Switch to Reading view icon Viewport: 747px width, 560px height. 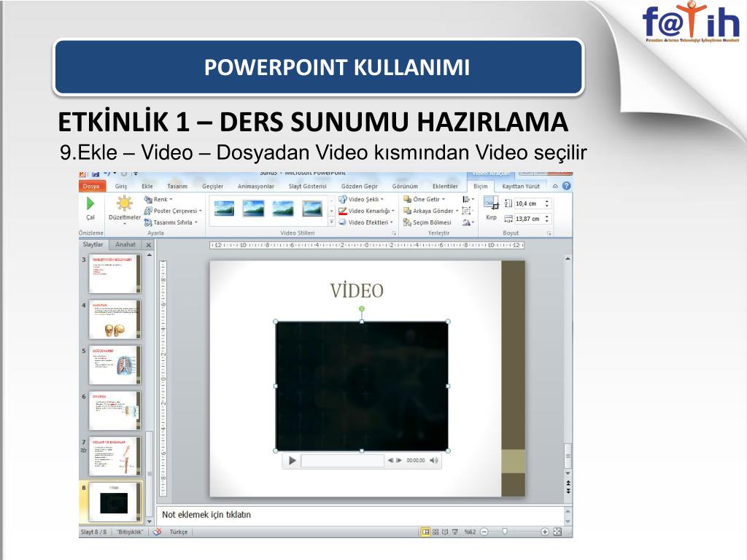445,532
